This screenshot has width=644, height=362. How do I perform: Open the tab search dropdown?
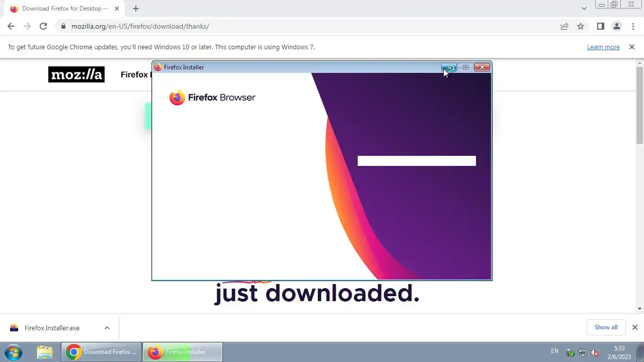point(584,9)
